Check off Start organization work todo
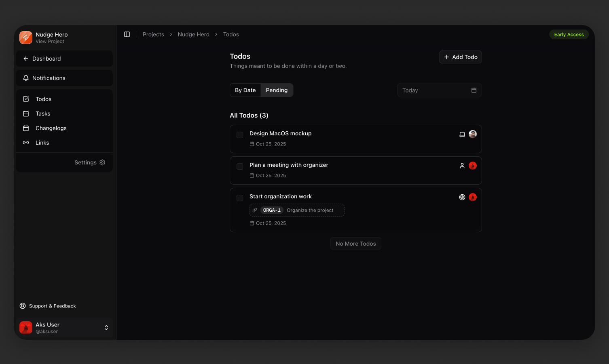The width and height of the screenshot is (609, 364). tap(240, 198)
